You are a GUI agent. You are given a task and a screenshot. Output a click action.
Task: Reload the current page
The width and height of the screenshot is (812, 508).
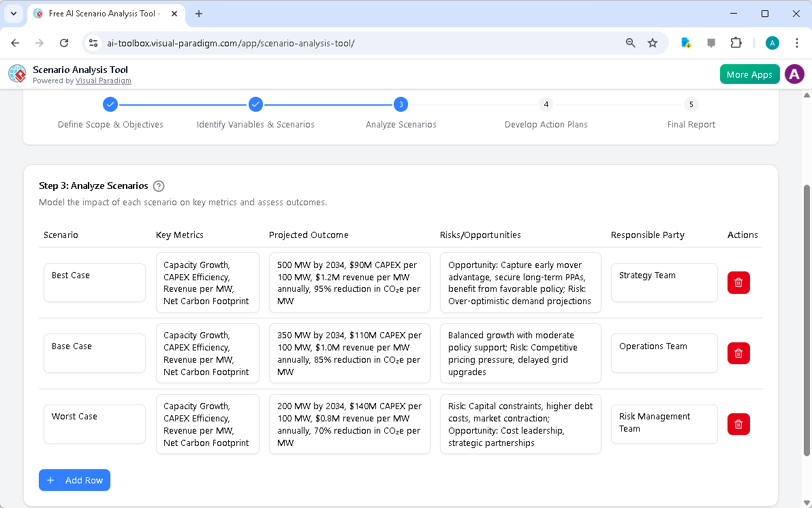63,42
